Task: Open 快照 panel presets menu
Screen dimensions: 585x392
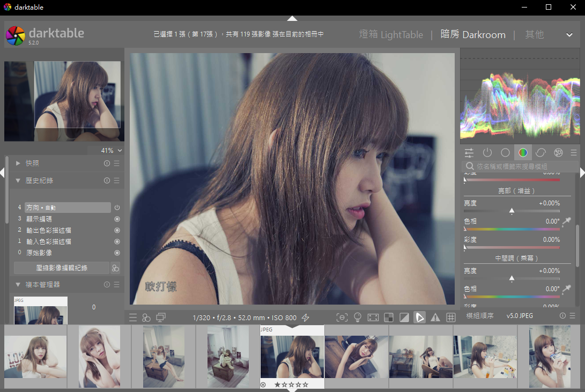Action: pyautogui.click(x=117, y=164)
